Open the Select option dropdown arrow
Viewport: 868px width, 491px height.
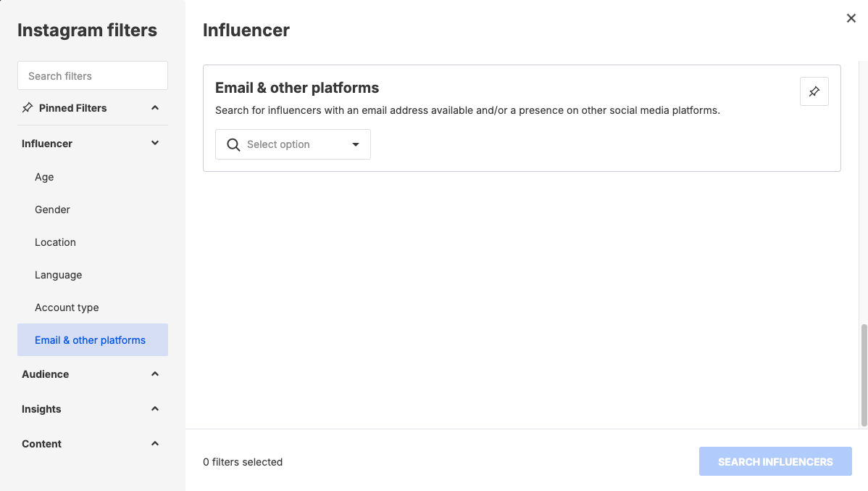pyautogui.click(x=356, y=145)
